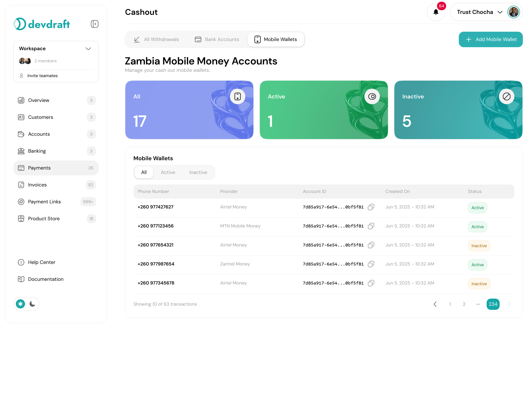Expand hidden pages via the ellipsis
Image resolution: width=532 pixels, height=394 pixels.
[x=478, y=304]
